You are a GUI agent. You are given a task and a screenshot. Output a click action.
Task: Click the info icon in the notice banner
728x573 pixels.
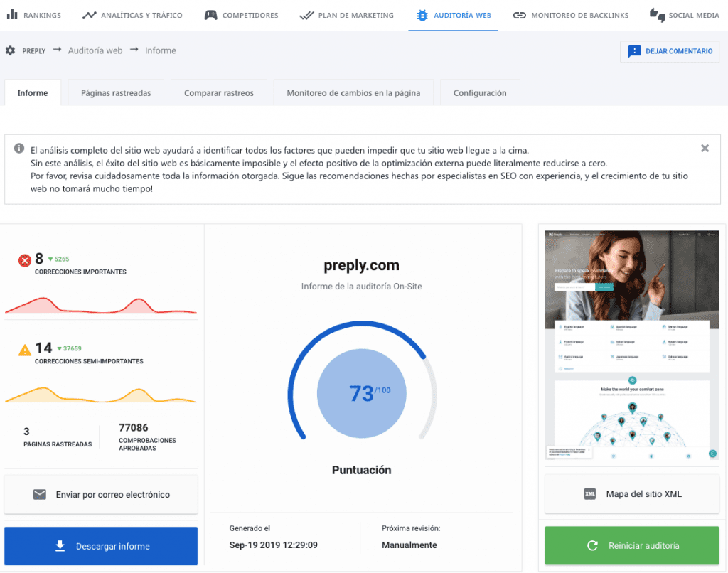click(19, 148)
